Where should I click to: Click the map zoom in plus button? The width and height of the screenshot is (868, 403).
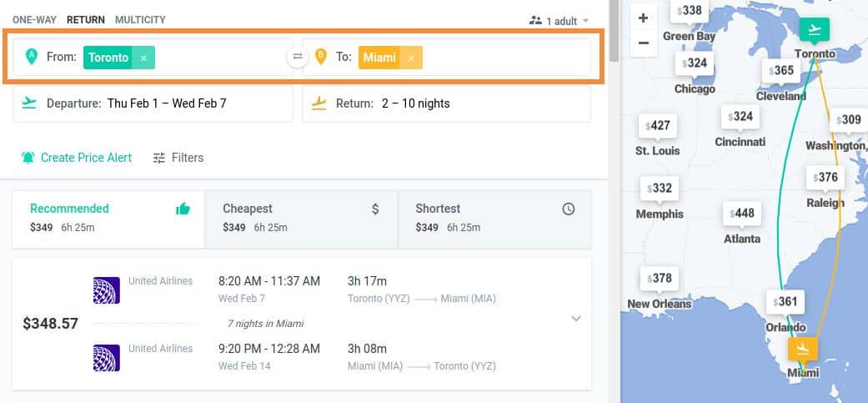pyautogui.click(x=643, y=18)
